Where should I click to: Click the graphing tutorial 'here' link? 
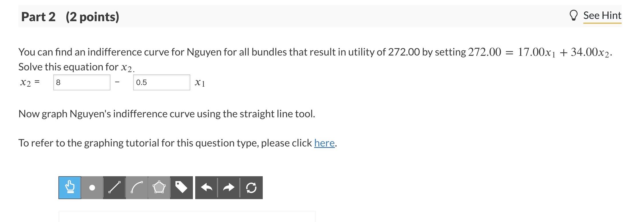[324, 143]
